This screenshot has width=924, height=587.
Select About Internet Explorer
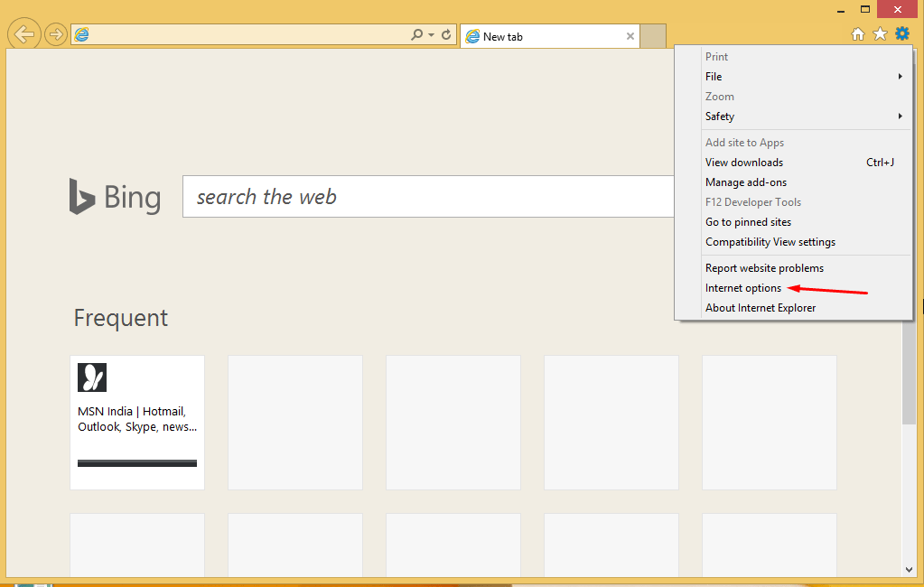tap(806, 308)
